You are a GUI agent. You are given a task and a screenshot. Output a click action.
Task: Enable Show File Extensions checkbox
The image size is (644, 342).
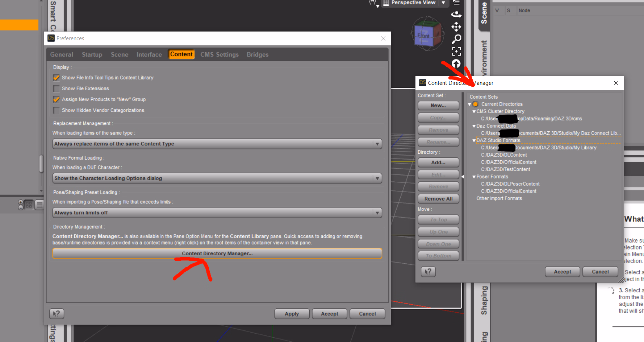(57, 88)
